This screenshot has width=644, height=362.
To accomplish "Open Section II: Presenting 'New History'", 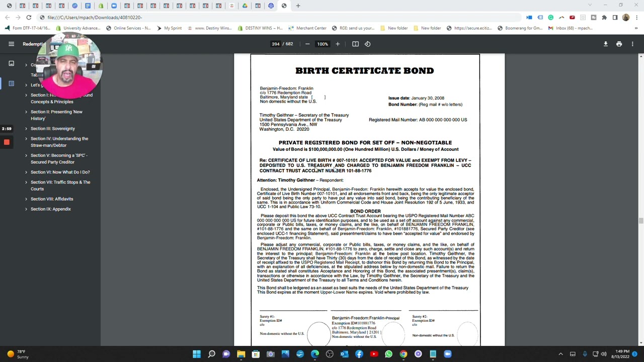I will (56, 115).
